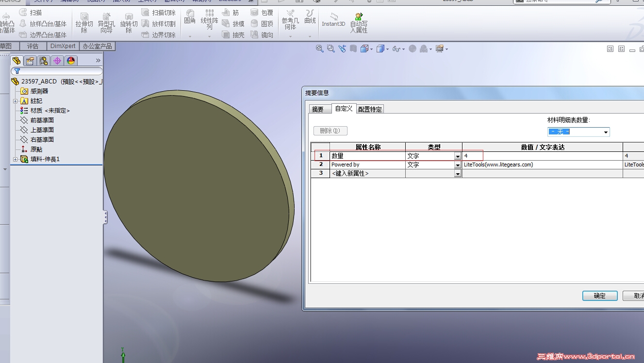The height and width of the screenshot is (363, 644).
Task: Click Zoom to Area magnifier icon
Action: [x=331, y=49]
